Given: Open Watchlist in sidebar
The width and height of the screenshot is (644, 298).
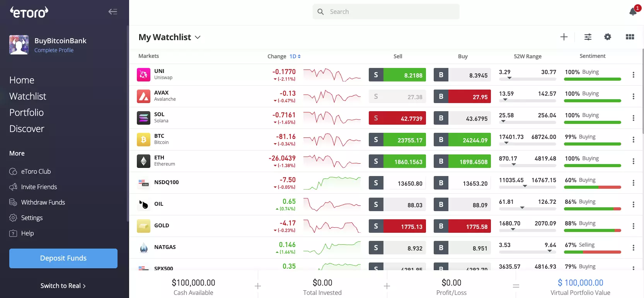Looking at the screenshot, I should click(27, 96).
